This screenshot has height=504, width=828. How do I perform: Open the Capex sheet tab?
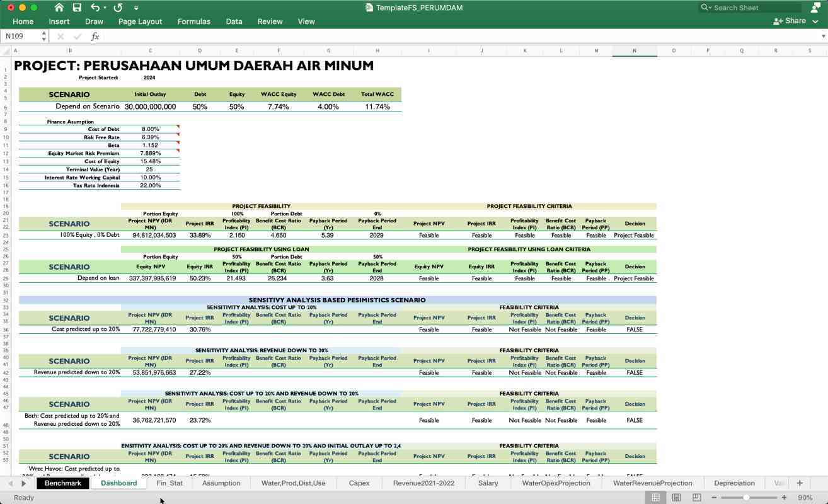pyautogui.click(x=359, y=483)
